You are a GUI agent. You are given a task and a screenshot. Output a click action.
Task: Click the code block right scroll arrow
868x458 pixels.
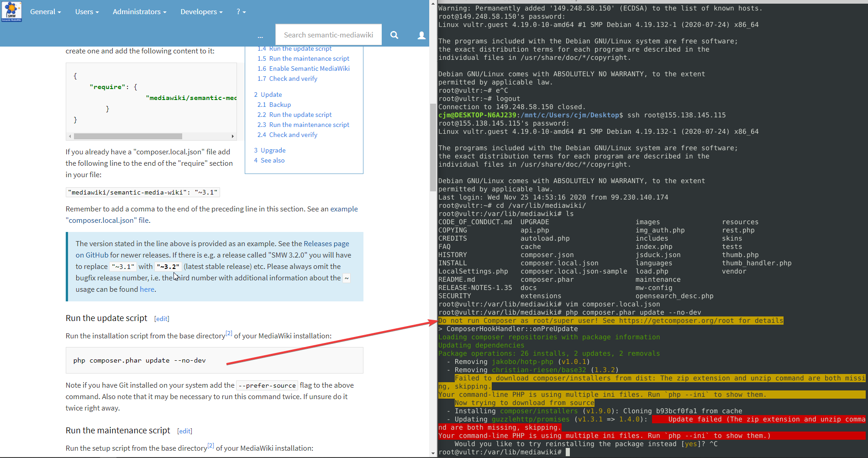(x=233, y=136)
